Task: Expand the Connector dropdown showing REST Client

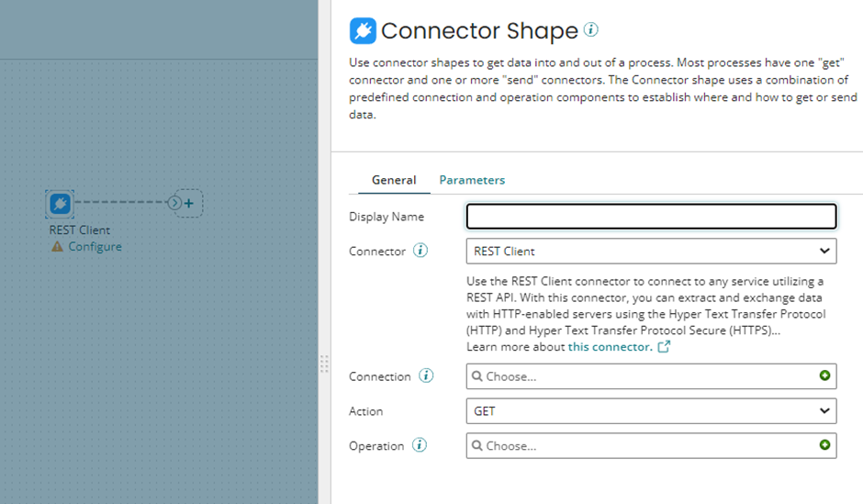Action: coord(651,251)
